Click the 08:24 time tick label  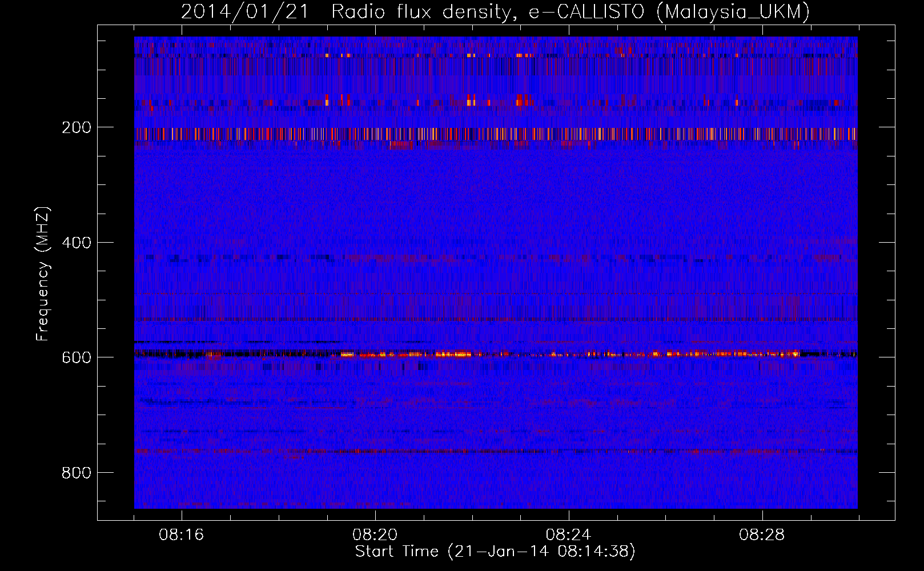click(568, 535)
